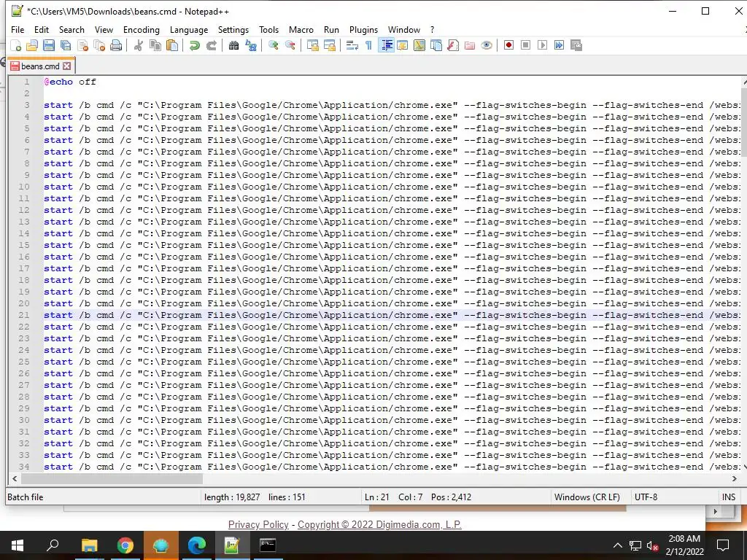Click the Replace toolbar icon
Viewport: 747px width, 560px height.
click(x=251, y=46)
